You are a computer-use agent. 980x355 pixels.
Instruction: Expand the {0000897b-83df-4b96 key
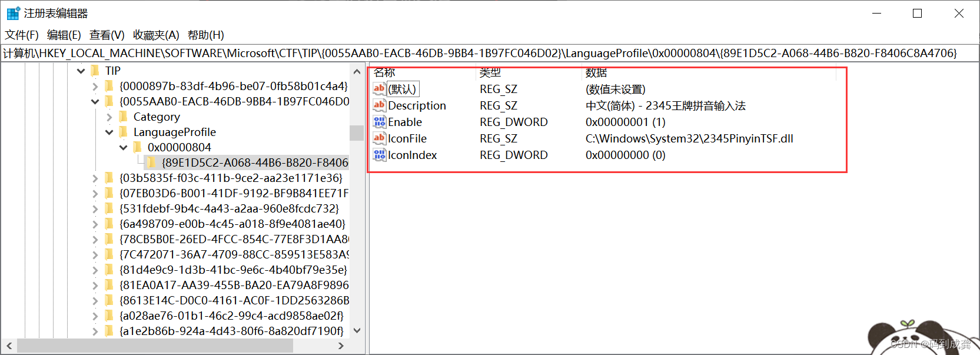[x=95, y=87]
